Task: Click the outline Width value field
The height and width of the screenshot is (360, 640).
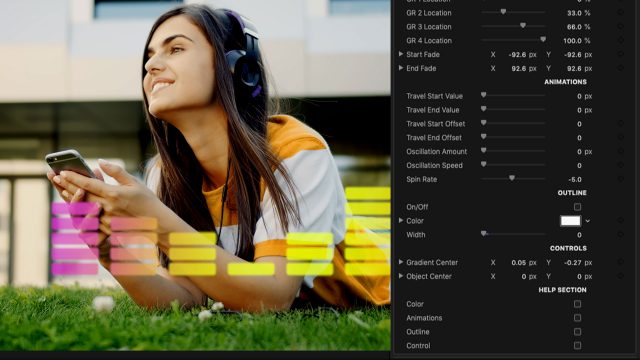Action: point(579,235)
